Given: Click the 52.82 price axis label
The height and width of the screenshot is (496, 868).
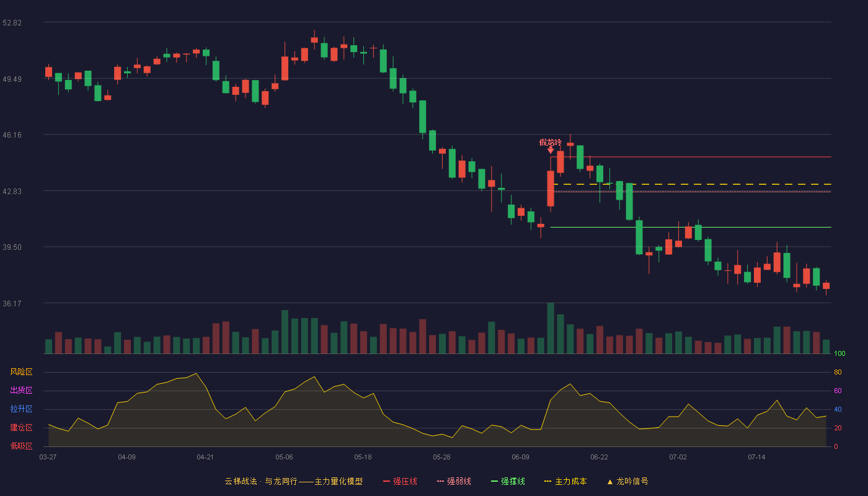Looking at the screenshot, I should pyautogui.click(x=12, y=23).
